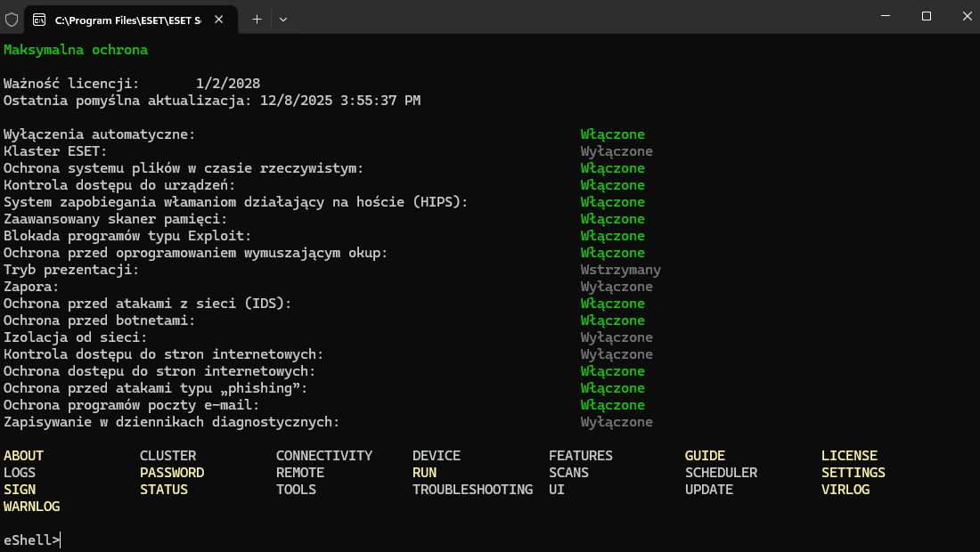Screen dimensions: 980x552
Task: Open a new terminal tab
Action: click(x=257, y=19)
